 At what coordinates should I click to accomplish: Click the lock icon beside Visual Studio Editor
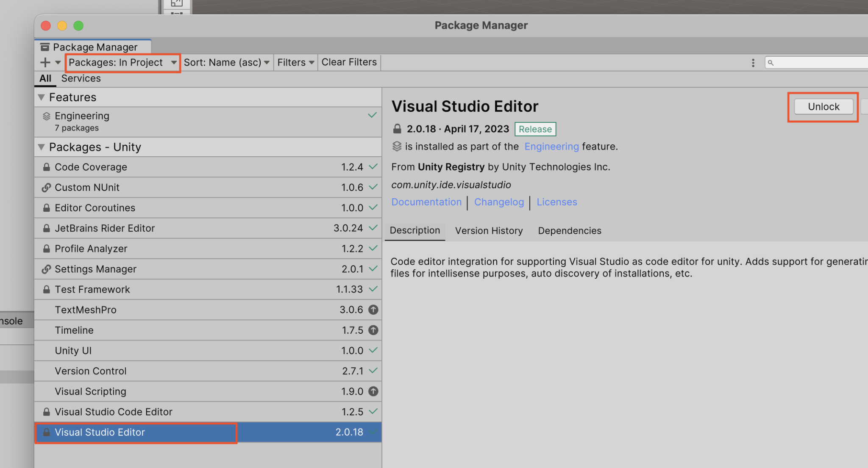pyautogui.click(x=46, y=432)
